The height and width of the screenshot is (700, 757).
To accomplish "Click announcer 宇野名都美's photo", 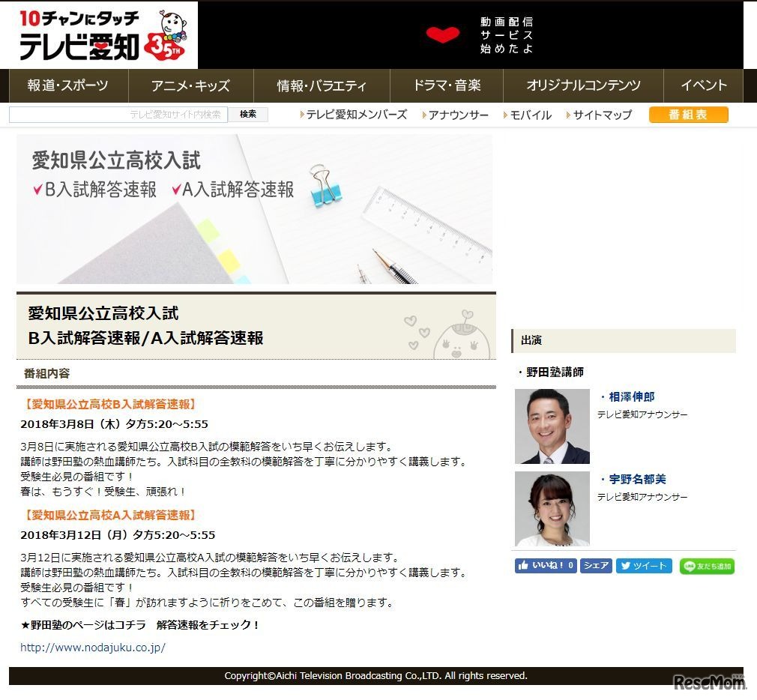I will 552,508.
